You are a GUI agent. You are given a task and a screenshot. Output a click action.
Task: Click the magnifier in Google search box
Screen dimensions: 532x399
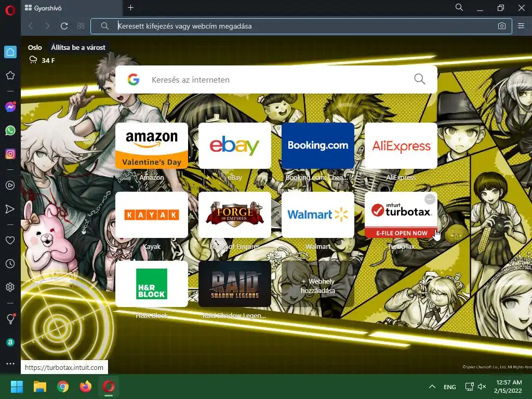(x=420, y=79)
